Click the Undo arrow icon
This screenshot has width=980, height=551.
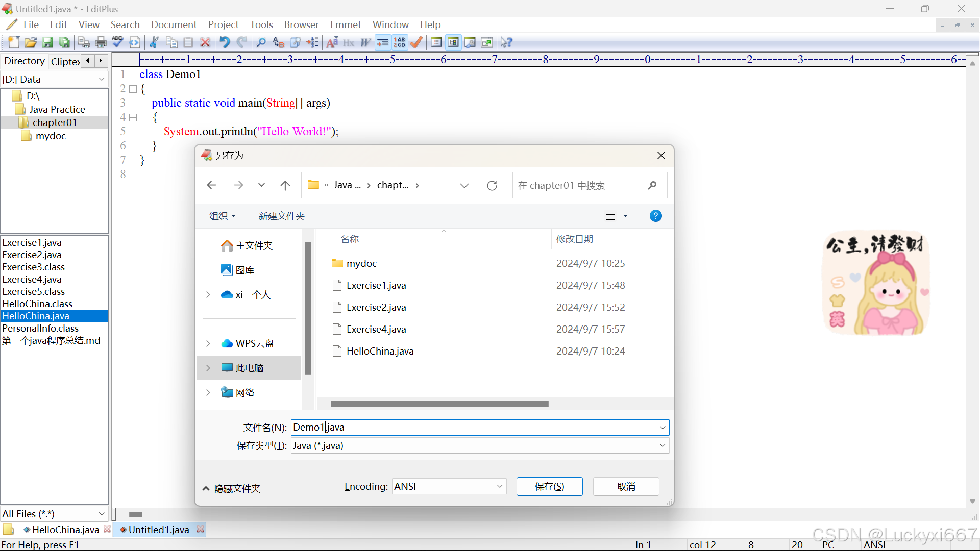[x=225, y=42]
